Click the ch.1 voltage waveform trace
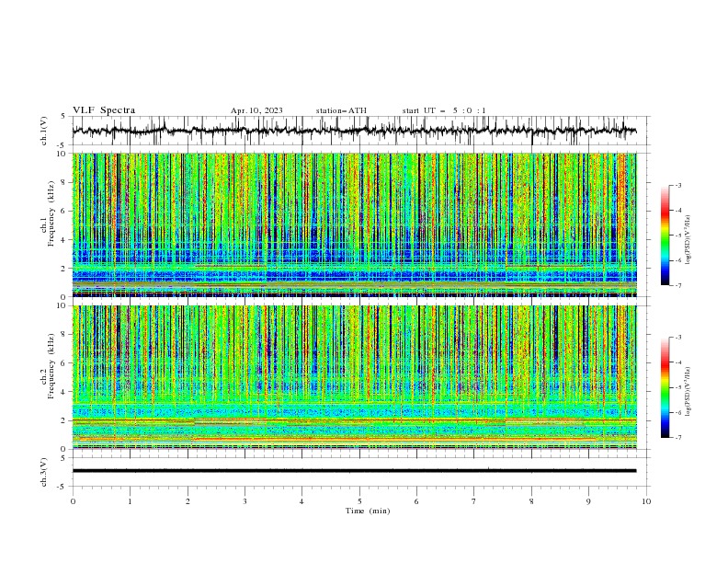Screen dimensions: 728x563 pos(354,131)
